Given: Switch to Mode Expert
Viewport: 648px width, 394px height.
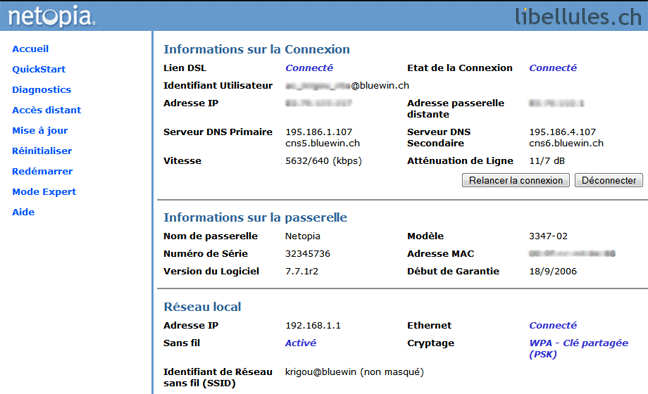Looking at the screenshot, I should (x=44, y=192).
